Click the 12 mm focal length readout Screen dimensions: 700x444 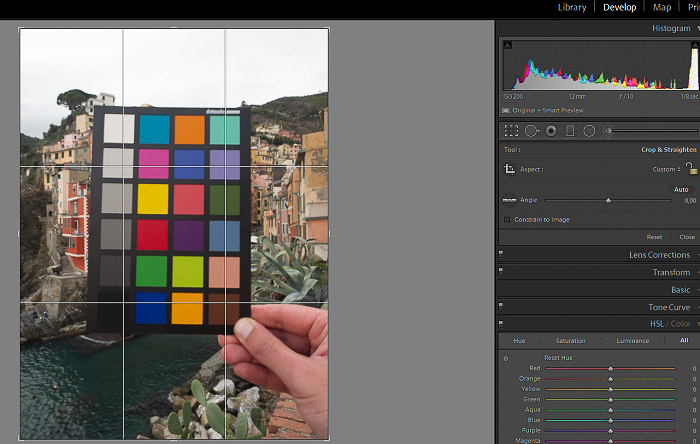[x=577, y=96]
